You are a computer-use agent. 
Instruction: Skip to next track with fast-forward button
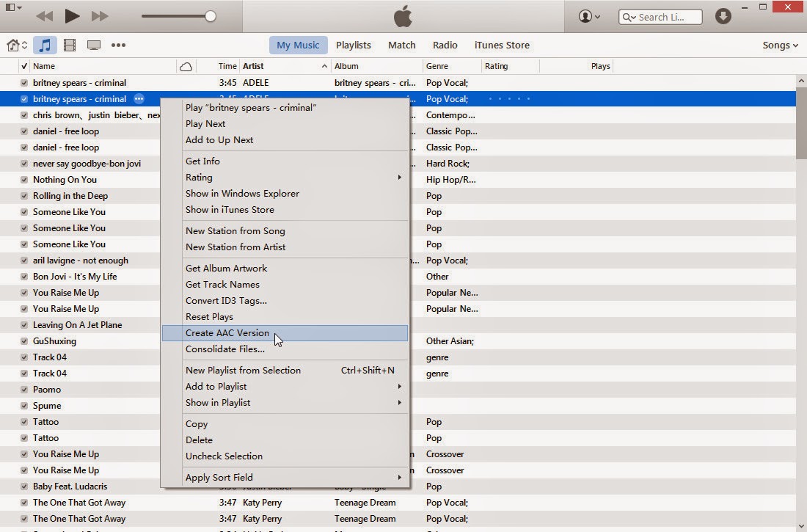100,16
